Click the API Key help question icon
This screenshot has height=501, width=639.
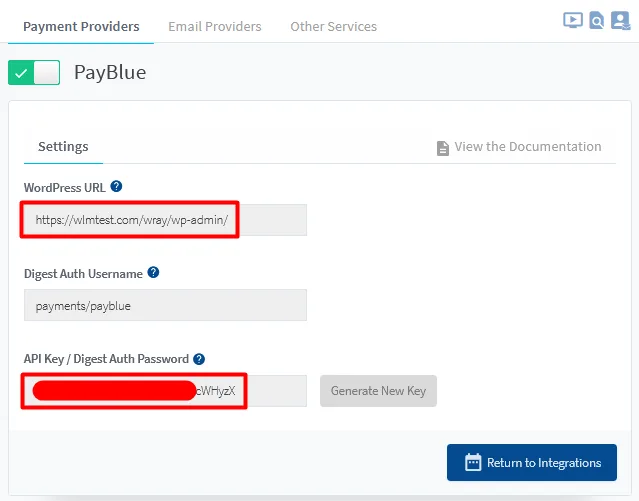point(199,359)
